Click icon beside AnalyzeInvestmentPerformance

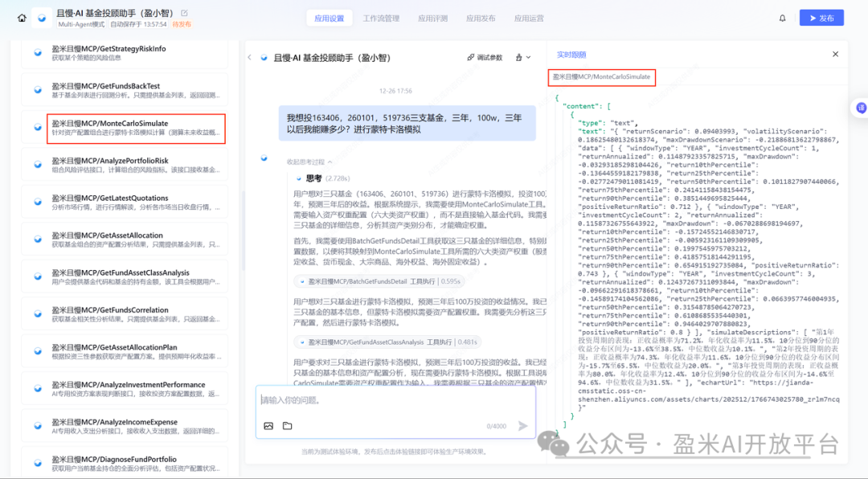click(x=38, y=388)
